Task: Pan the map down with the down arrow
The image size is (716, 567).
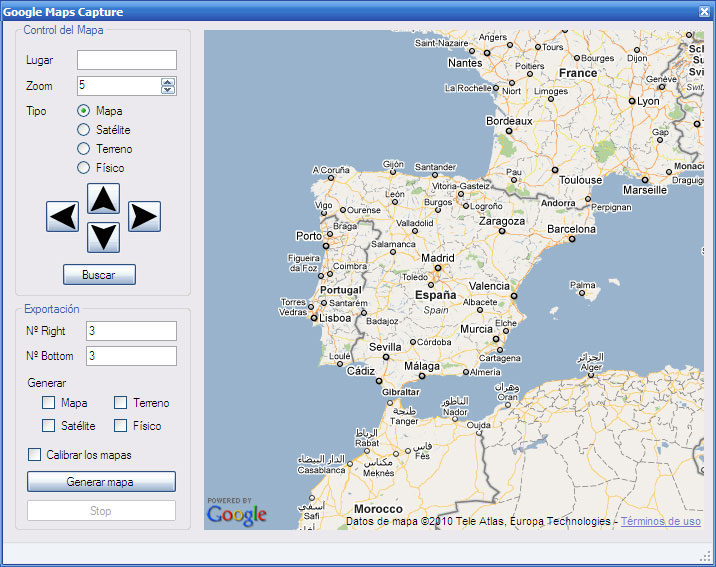Action: (104, 237)
